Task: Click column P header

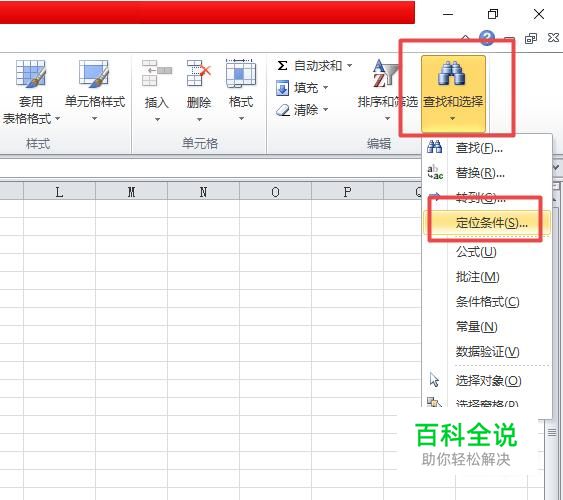Action: tap(347, 192)
